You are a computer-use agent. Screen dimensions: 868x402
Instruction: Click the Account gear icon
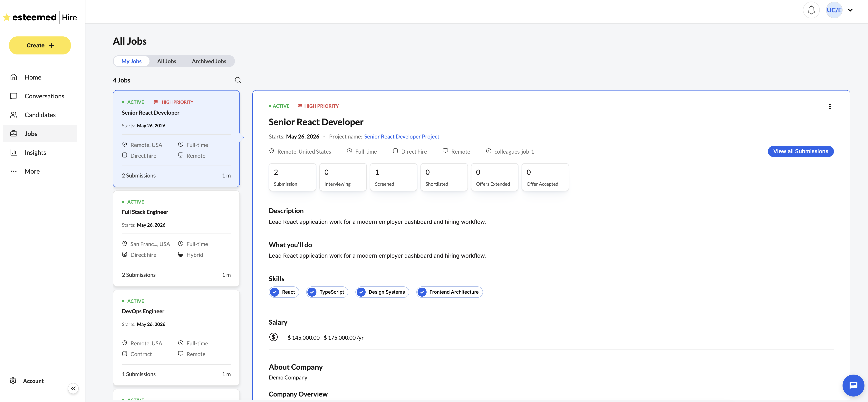13,381
